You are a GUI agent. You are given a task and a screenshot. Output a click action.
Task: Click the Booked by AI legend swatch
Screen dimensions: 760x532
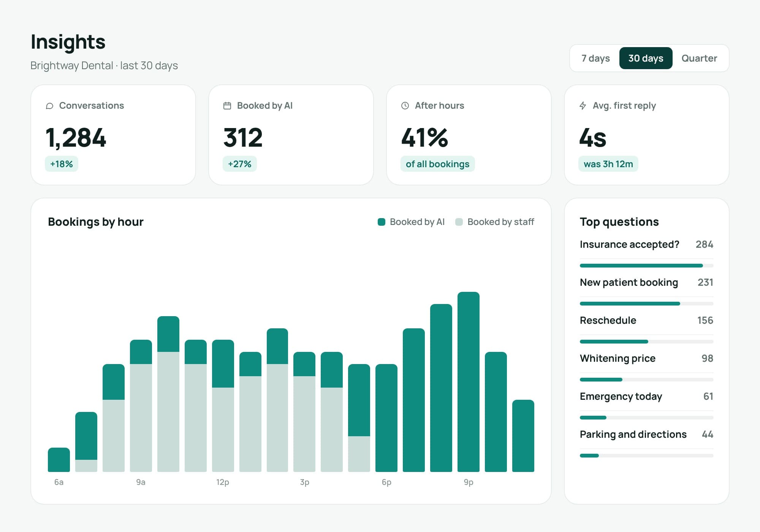(382, 222)
